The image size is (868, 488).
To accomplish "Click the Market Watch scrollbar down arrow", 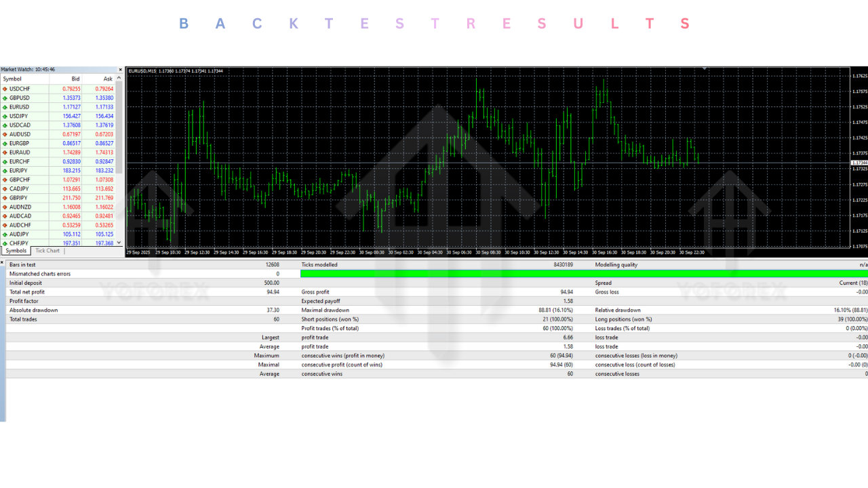I will point(119,243).
